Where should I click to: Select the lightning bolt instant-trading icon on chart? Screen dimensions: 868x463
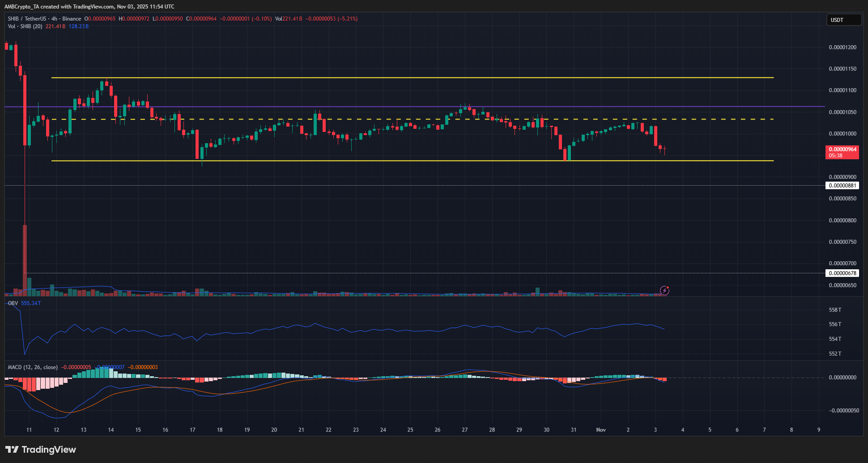click(x=665, y=290)
